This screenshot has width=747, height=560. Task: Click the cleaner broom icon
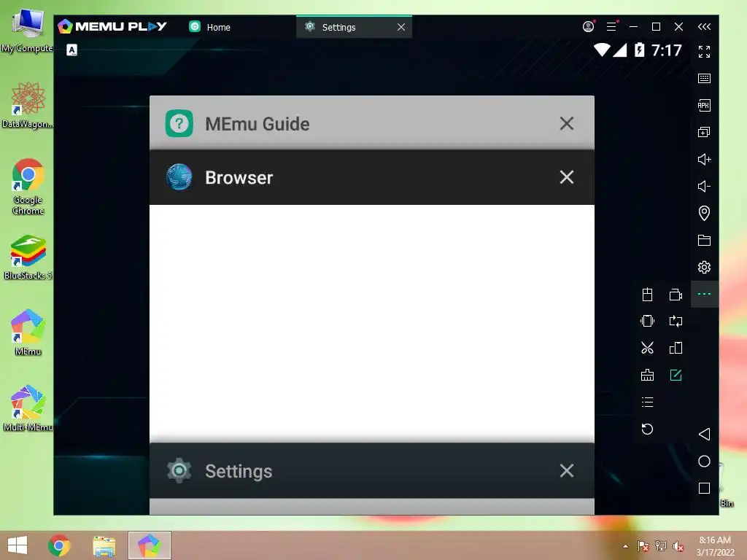(648, 376)
